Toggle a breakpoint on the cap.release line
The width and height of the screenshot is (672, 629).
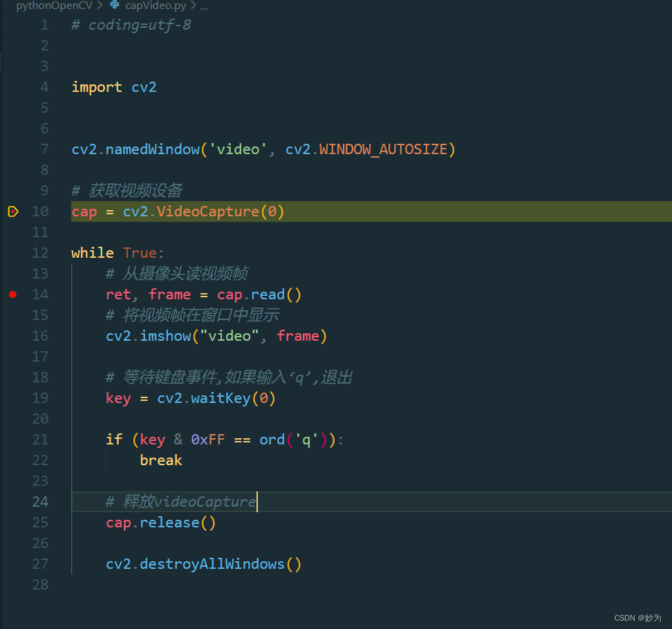[12, 523]
